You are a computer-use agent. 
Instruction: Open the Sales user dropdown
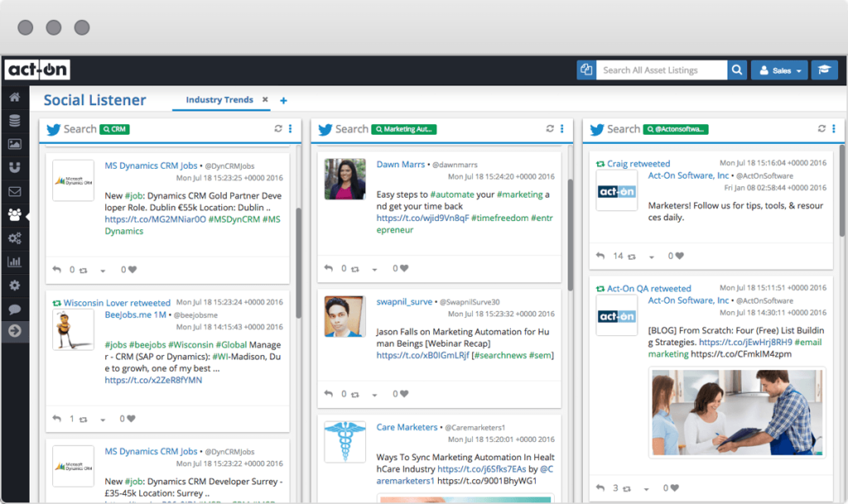click(778, 70)
